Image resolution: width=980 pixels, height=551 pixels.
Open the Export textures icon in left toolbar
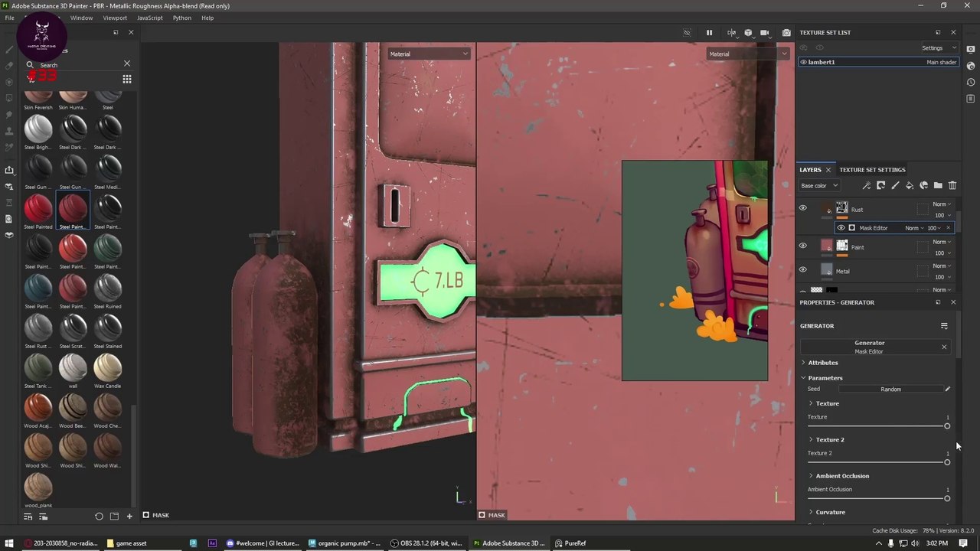[9, 170]
